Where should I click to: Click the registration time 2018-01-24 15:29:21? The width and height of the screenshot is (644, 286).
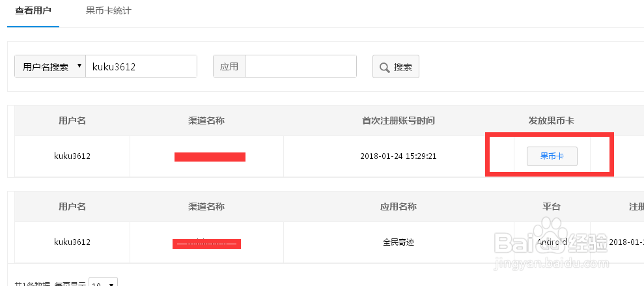pos(398,156)
